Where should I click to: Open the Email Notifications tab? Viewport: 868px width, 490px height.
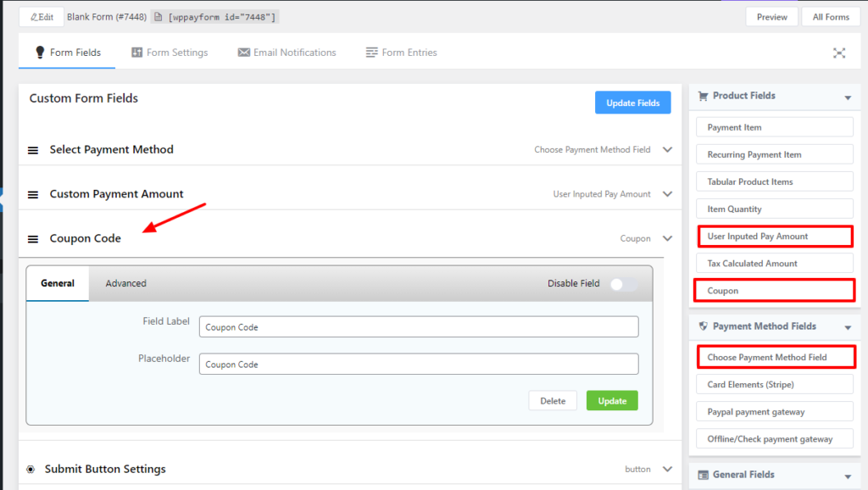(287, 53)
